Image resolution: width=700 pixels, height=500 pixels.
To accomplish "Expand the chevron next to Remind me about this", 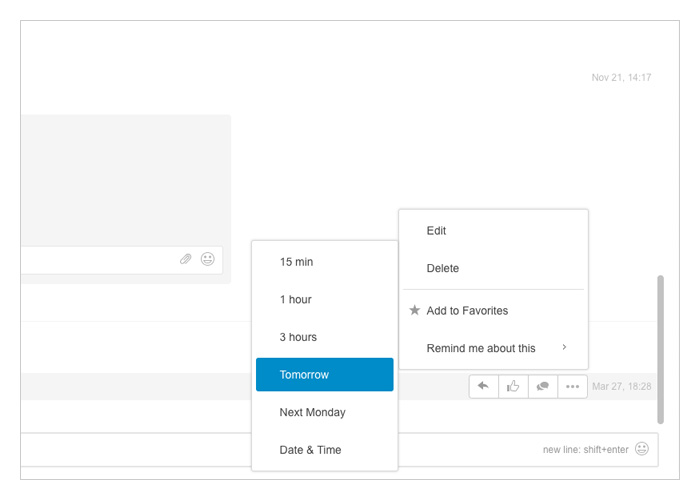I will (x=564, y=347).
